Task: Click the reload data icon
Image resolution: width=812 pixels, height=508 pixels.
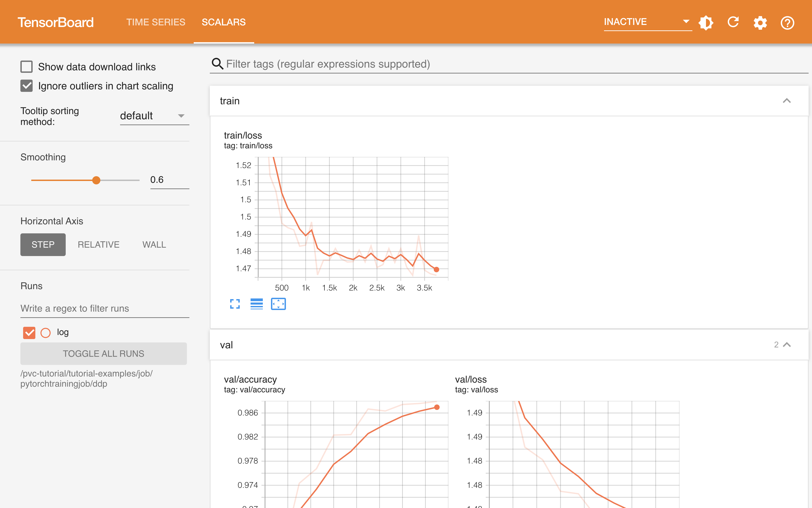Action: pyautogui.click(x=733, y=22)
